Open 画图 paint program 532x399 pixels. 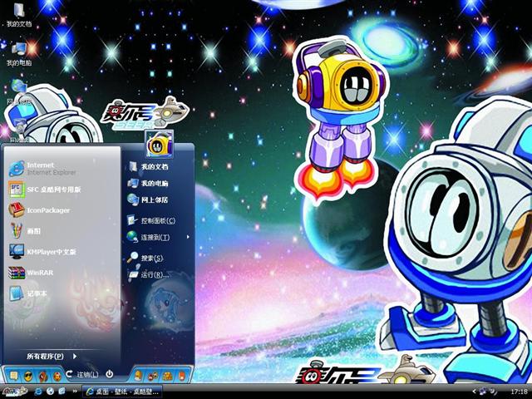click(x=24, y=231)
